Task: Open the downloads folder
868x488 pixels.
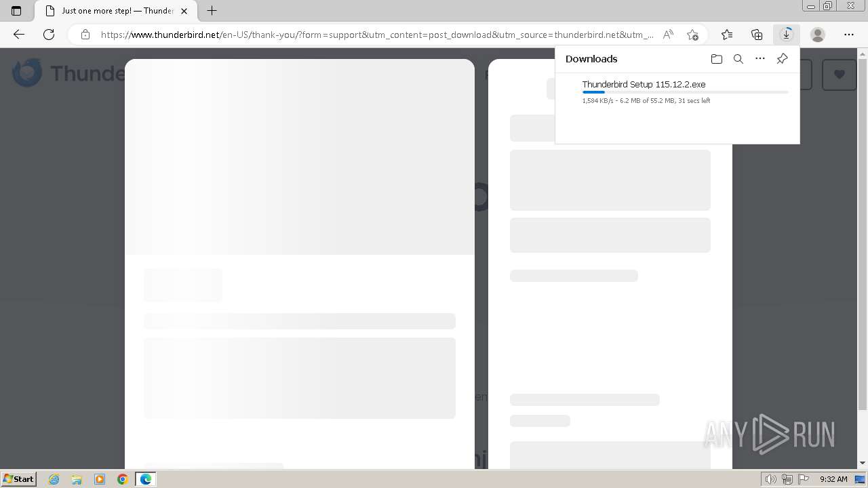Action: pos(717,59)
